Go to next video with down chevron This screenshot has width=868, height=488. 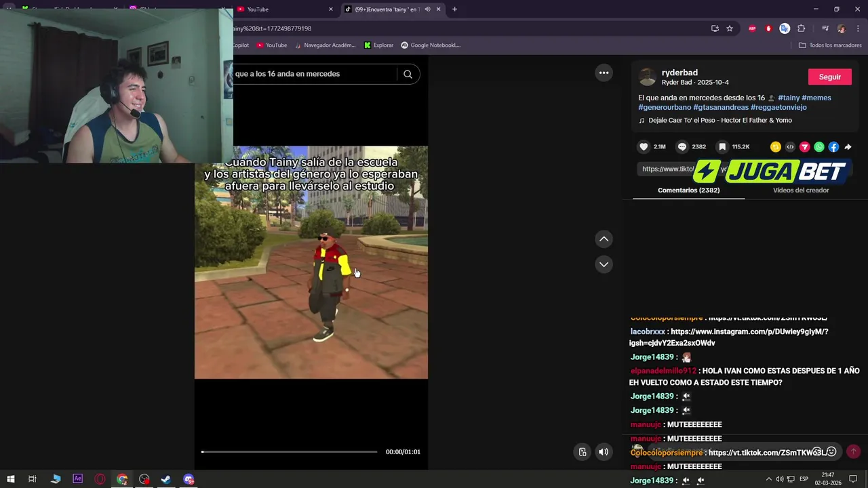604,264
